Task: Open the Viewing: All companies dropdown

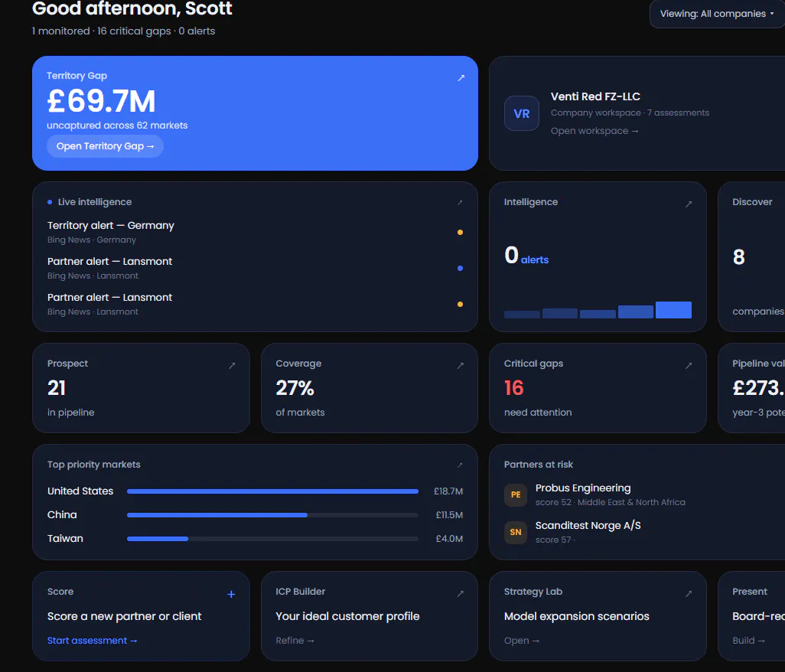Action: pyautogui.click(x=717, y=14)
